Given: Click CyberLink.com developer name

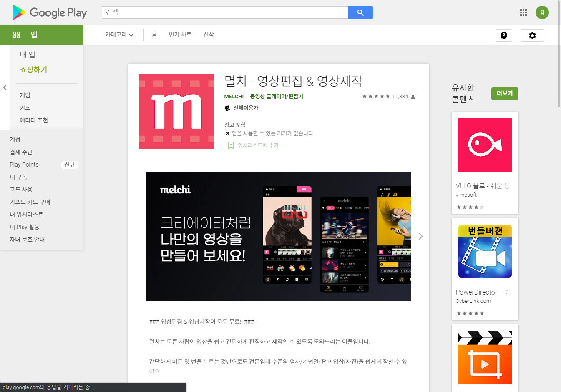Looking at the screenshot, I should [473, 301].
